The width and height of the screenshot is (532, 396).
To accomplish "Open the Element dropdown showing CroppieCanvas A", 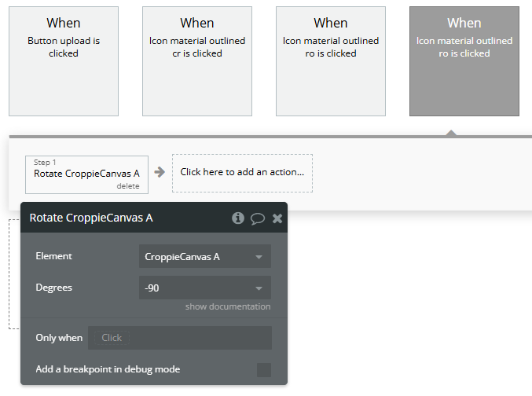I will tap(204, 256).
